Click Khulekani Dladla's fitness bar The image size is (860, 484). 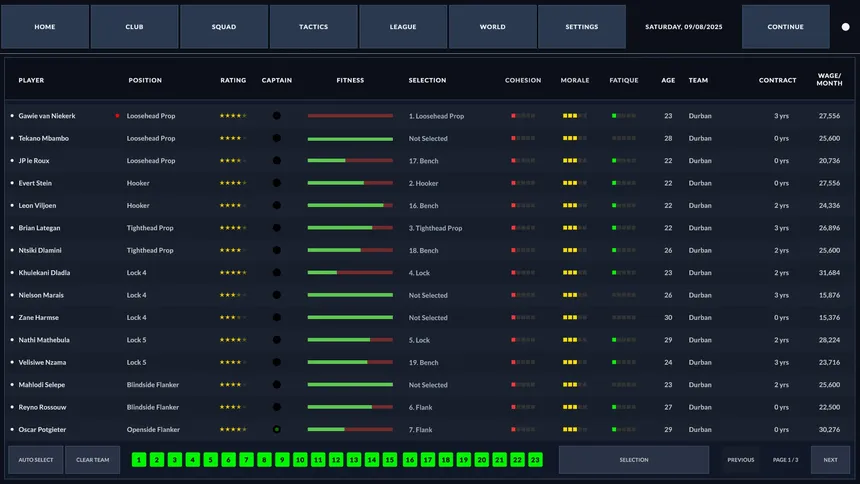click(350, 273)
